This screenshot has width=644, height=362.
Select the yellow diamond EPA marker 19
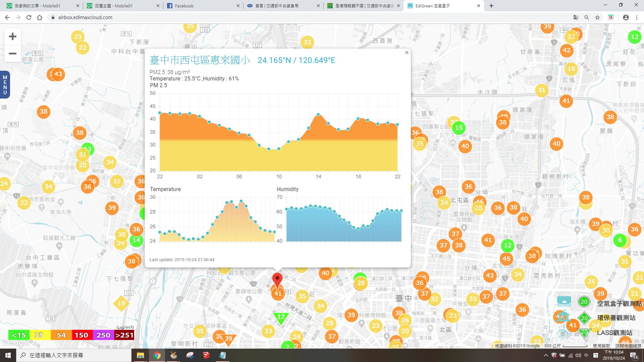121,303
